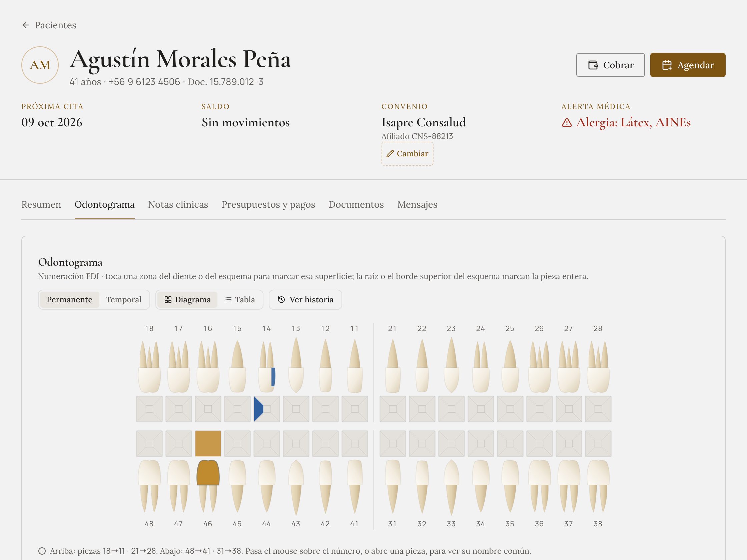Select upper molar tooth 28
This screenshot has width=747, height=560.
click(x=598, y=366)
